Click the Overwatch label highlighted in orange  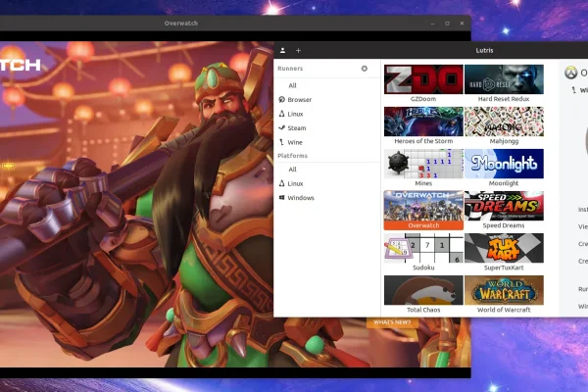click(x=423, y=225)
